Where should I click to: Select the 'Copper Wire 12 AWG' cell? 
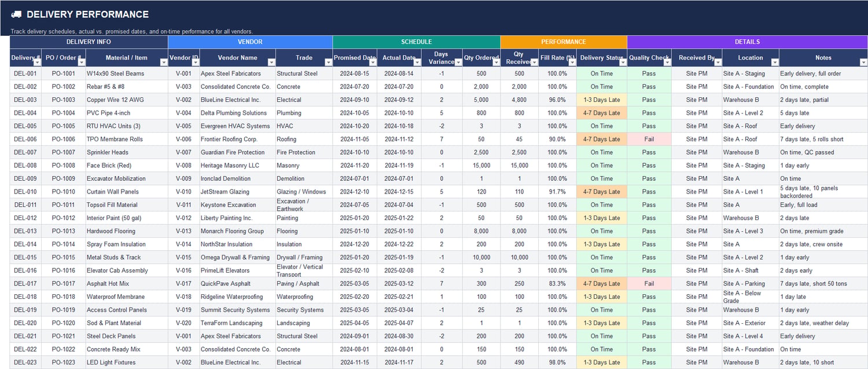point(126,100)
